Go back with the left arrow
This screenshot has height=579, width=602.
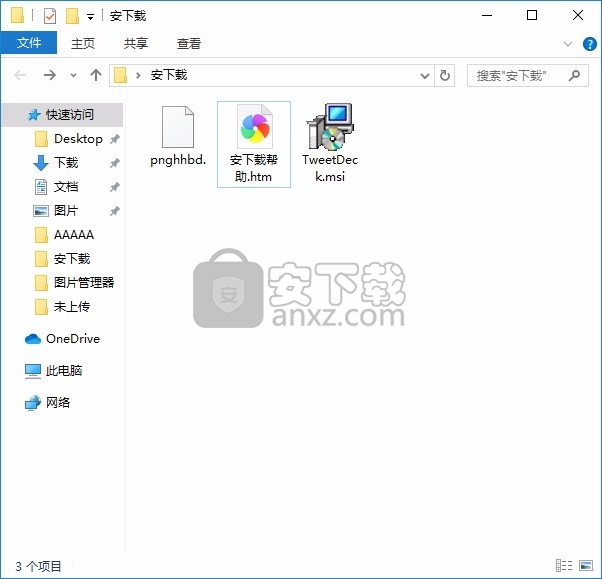pyautogui.click(x=20, y=75)
